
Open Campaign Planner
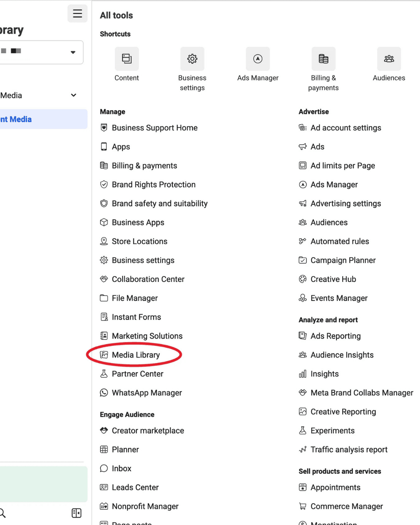(343, 260)
